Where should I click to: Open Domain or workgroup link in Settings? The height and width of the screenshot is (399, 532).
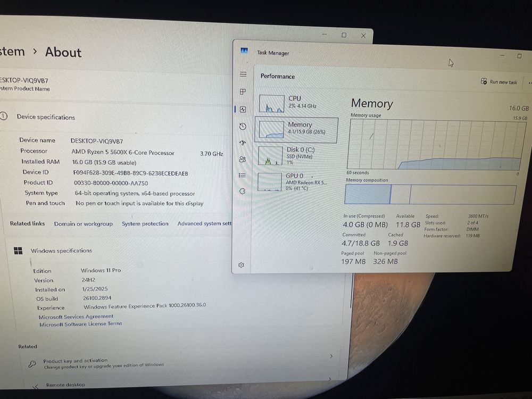(x=84, y=224)
